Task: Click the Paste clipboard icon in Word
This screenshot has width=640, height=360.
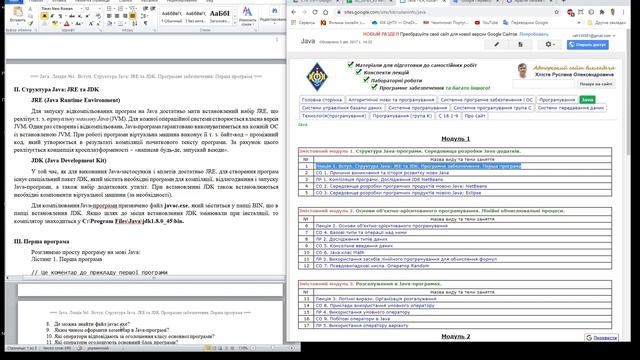Action: point(18,11)
